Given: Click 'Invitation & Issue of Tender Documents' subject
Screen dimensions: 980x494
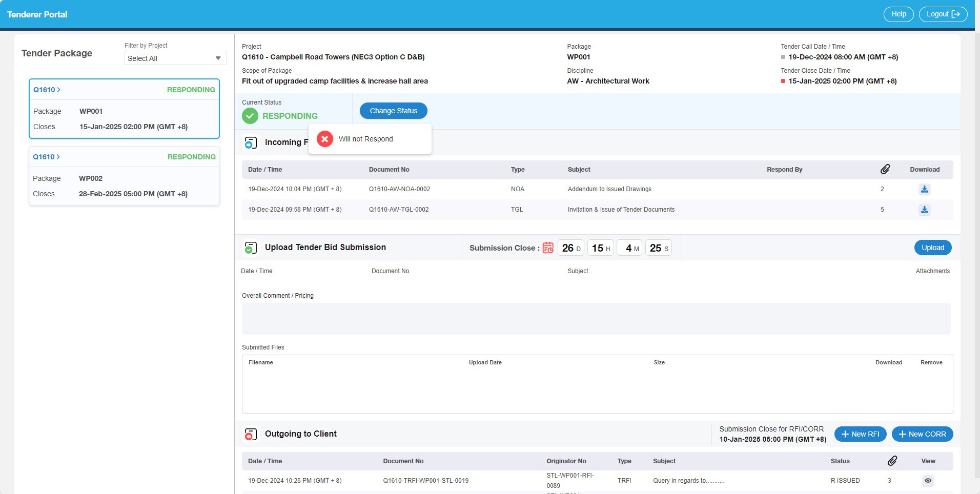Looking at the screenshot, I should pyautogui.click(x=621, y=210).
